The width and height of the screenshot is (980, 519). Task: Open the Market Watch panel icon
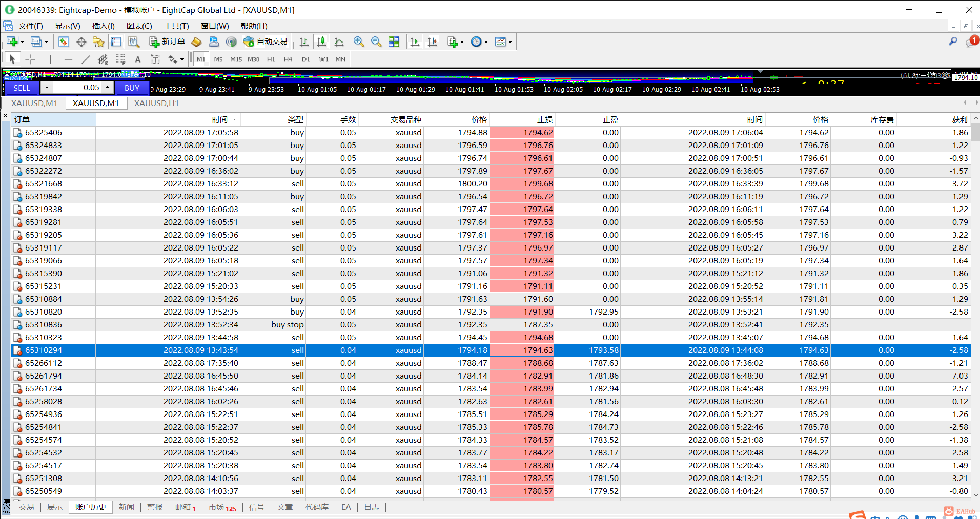click(64, 41)
